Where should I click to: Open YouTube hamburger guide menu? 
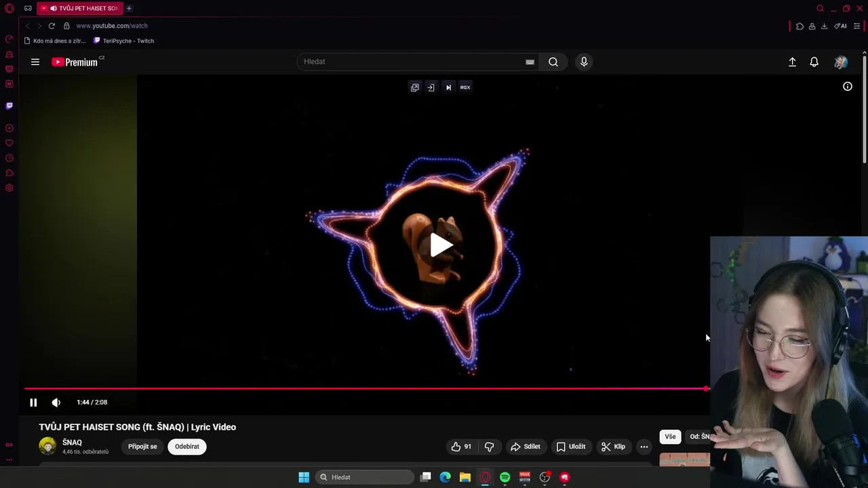35,62
